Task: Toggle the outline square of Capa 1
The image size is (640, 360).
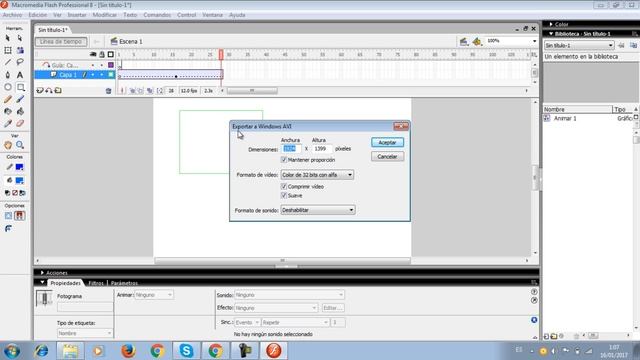Action: [x=111, y=75]
